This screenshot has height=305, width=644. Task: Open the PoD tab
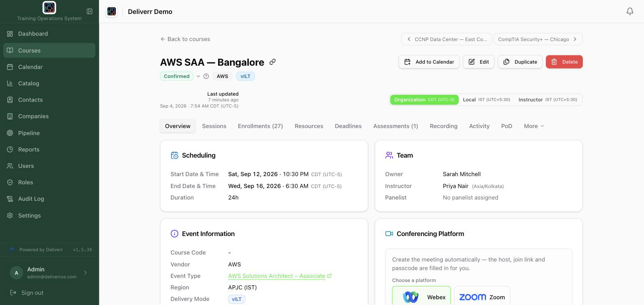click(x=506, y=126)
